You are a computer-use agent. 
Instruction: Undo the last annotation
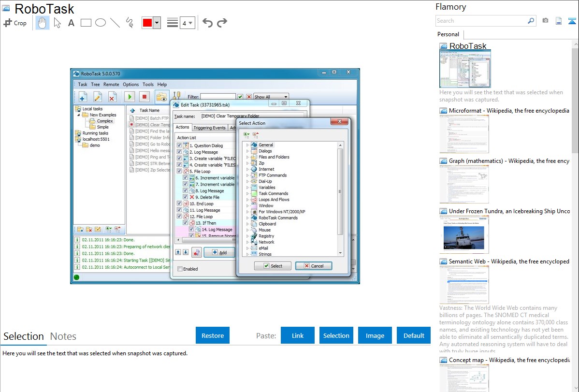[x=207, y=23]
